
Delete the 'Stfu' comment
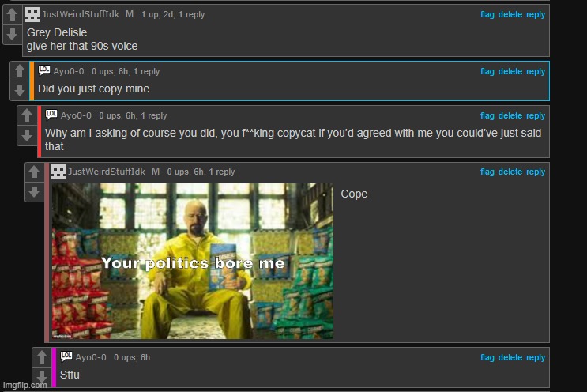(510, 357)
